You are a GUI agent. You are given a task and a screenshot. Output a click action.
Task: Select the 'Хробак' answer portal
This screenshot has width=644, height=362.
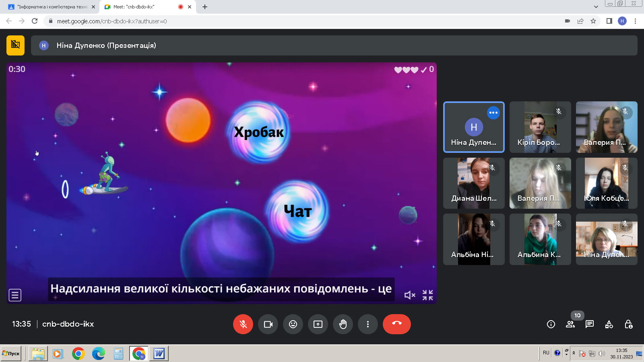point(259,132)
